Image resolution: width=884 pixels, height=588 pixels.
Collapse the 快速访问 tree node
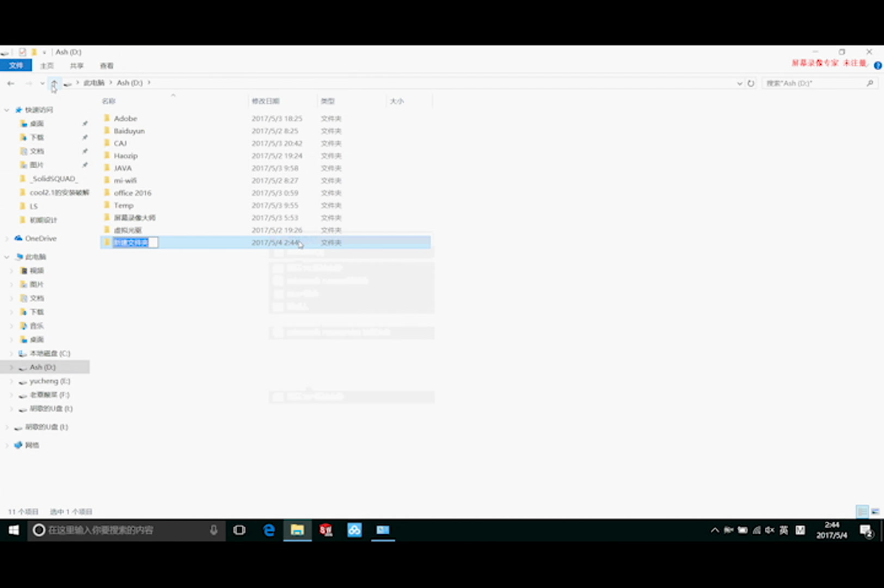tap(7, 110)
